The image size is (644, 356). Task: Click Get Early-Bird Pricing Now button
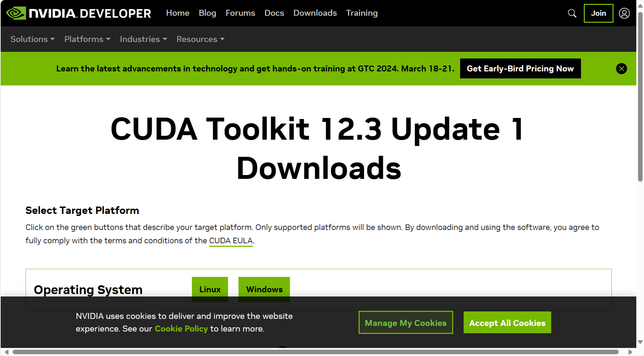coord(520,69)
